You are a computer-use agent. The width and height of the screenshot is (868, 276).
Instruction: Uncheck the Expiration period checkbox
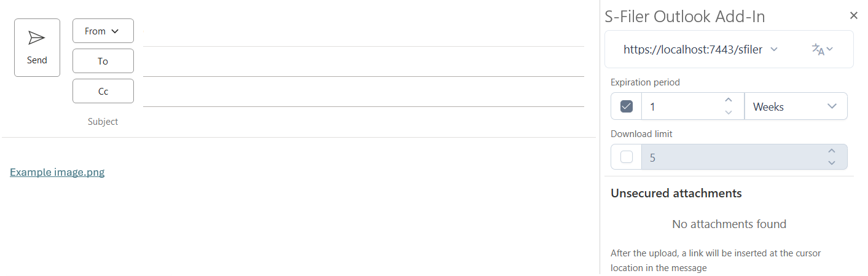(627, 106)
